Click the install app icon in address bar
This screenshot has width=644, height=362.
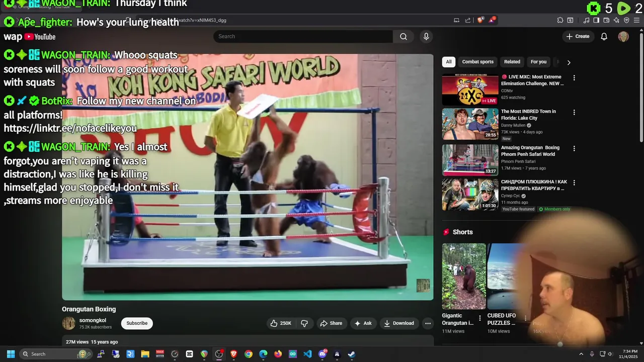[456, 20]
